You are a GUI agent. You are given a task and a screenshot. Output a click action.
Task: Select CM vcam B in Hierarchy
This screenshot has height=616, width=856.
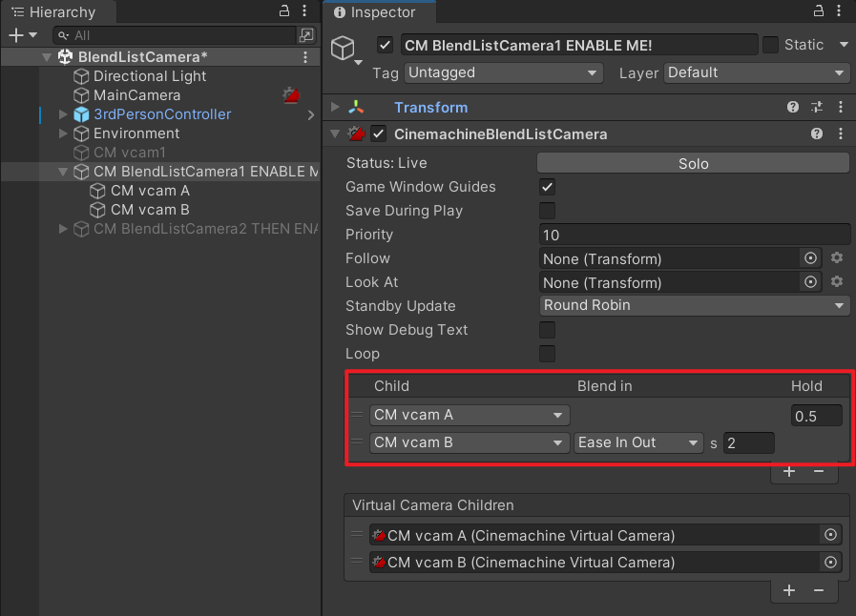[150, 210]
